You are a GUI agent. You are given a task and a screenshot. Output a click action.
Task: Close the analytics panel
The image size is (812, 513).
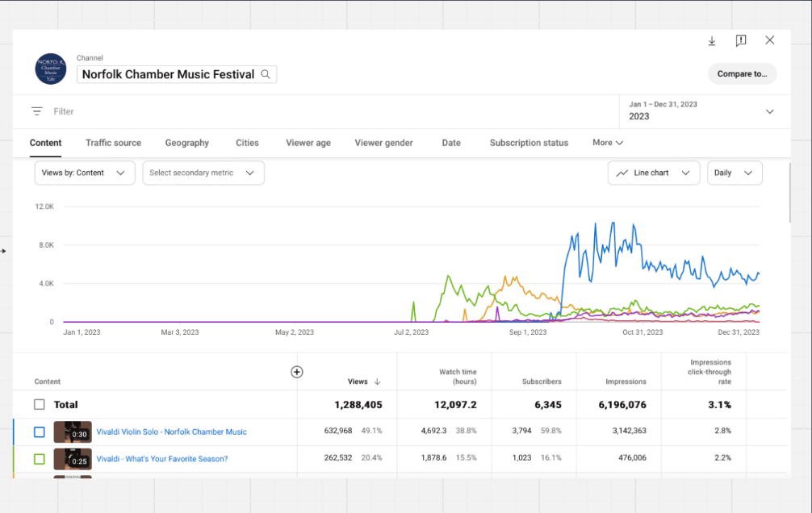770,40
